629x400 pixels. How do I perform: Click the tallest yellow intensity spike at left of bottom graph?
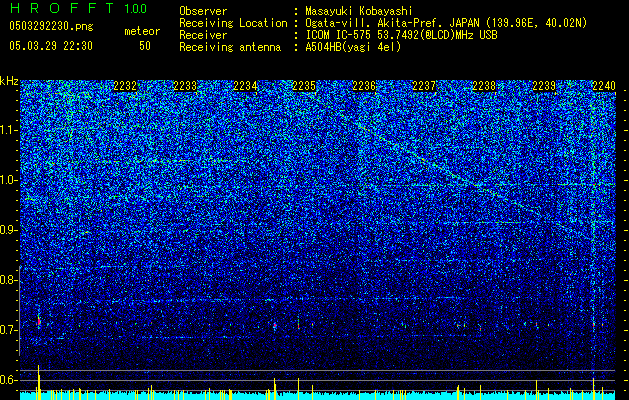click(39, 382)
